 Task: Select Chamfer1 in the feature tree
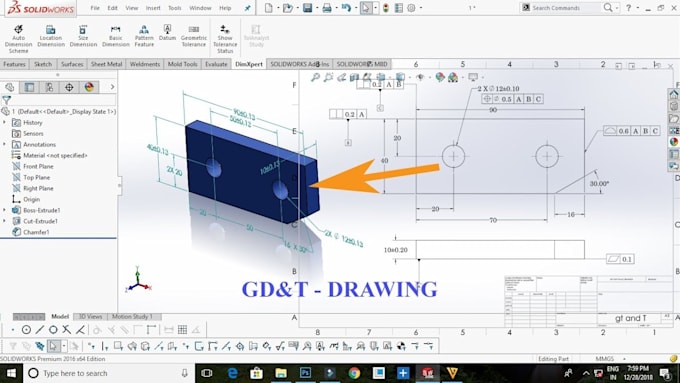[36, 232]
